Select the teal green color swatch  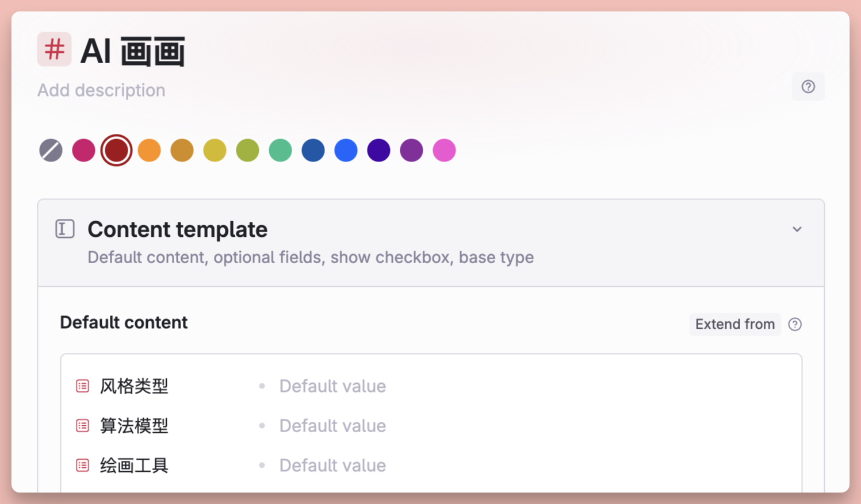tap(281, 151)
